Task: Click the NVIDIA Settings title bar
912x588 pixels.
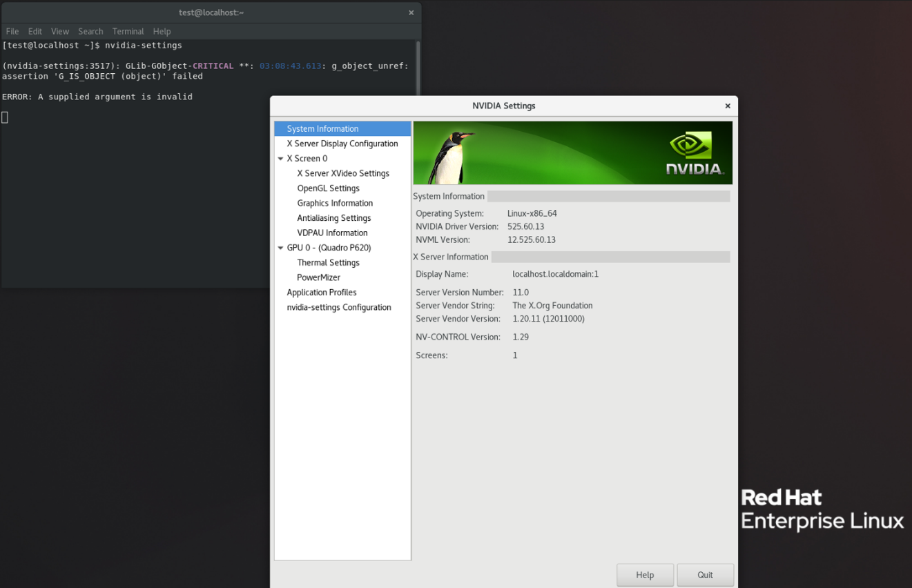Action: [503, 106]
